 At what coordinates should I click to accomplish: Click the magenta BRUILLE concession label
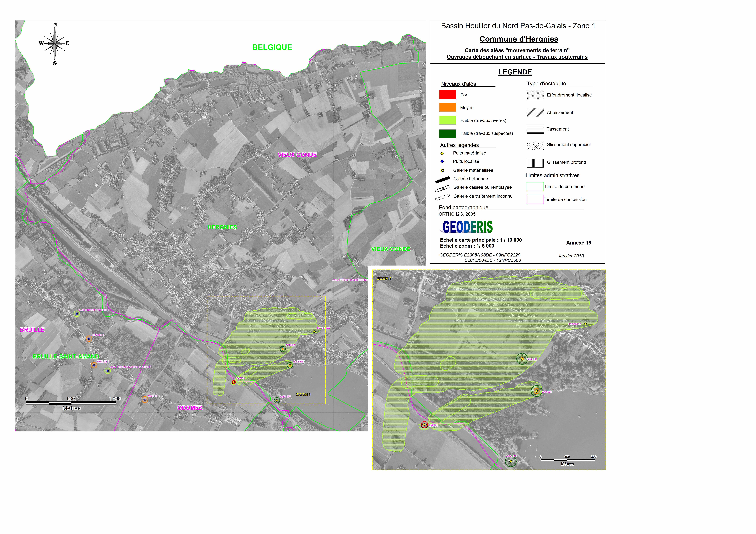click(x=32, y=330)
